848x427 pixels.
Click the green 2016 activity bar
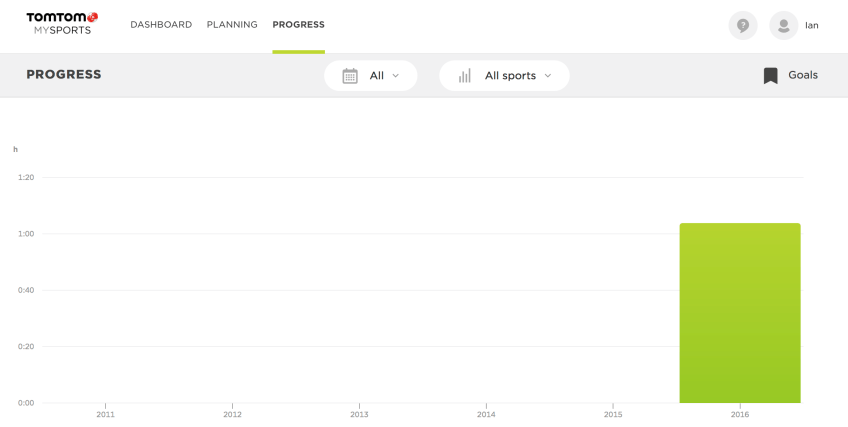click(740, 313)
